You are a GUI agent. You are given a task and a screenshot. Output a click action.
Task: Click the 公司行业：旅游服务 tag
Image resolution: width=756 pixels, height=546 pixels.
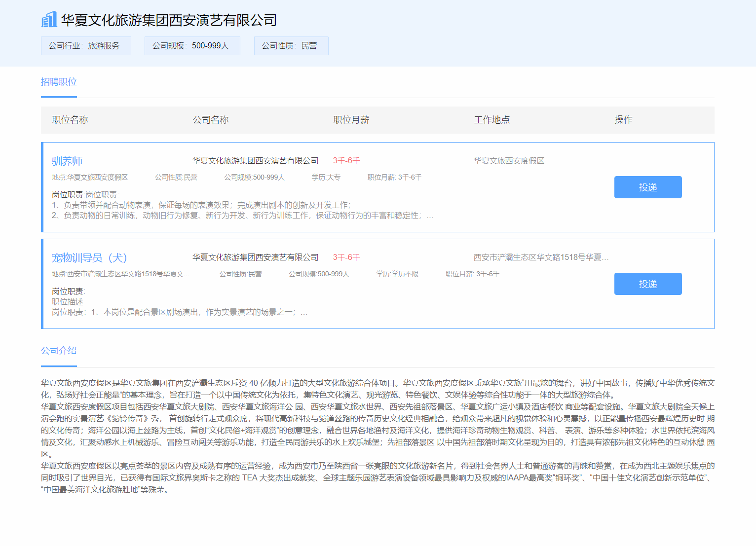click(x=85, y=46)
